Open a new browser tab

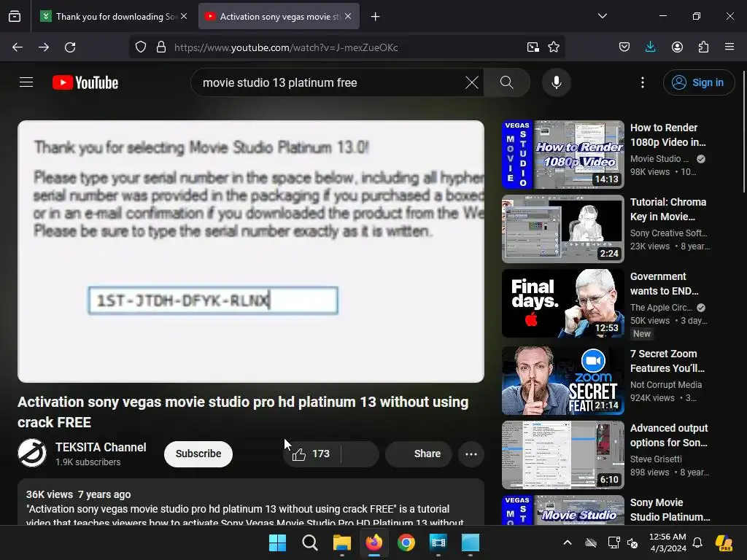376,17
